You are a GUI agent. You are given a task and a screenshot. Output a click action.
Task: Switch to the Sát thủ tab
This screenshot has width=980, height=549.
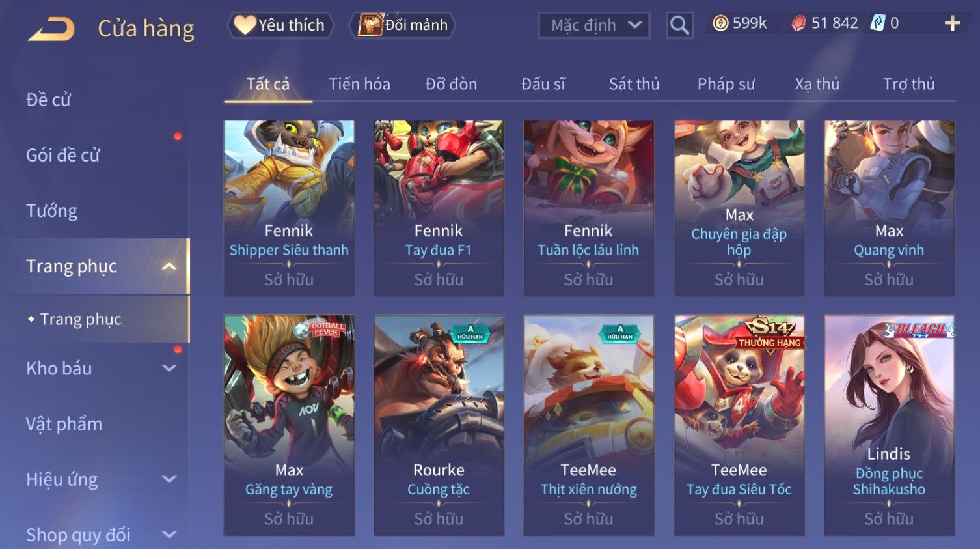coord(634,84)
